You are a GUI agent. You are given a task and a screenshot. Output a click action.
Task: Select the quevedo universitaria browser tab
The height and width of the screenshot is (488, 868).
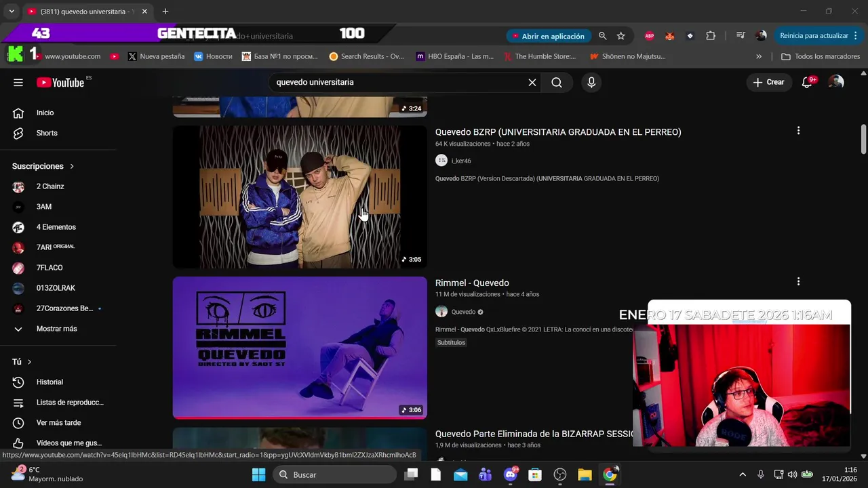click(87, 12)
